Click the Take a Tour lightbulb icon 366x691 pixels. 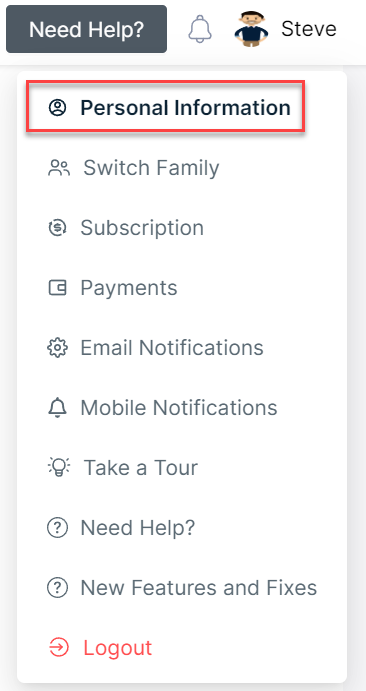(x=59, y=468)
